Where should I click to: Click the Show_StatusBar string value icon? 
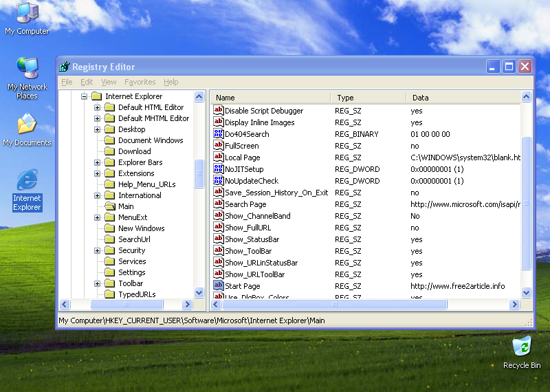coord(218,239)
